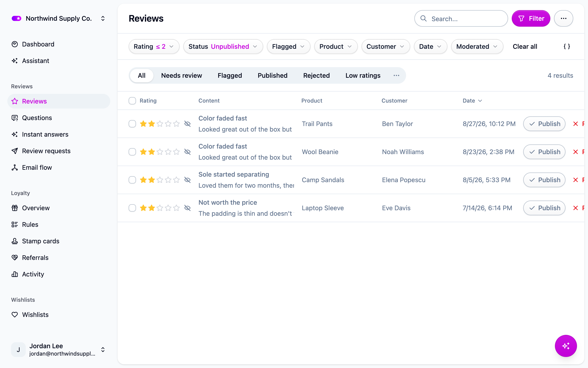Focus the Search input field
588x368 pixels.
(461, 18)
